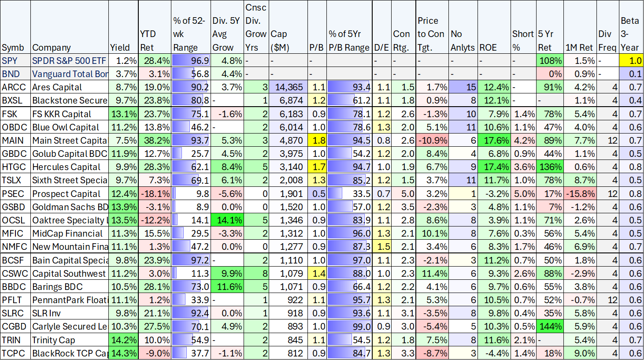Select the Vanguard Total Bond company cell
This screenshot has width=644, height=360.
pos(70,74)
